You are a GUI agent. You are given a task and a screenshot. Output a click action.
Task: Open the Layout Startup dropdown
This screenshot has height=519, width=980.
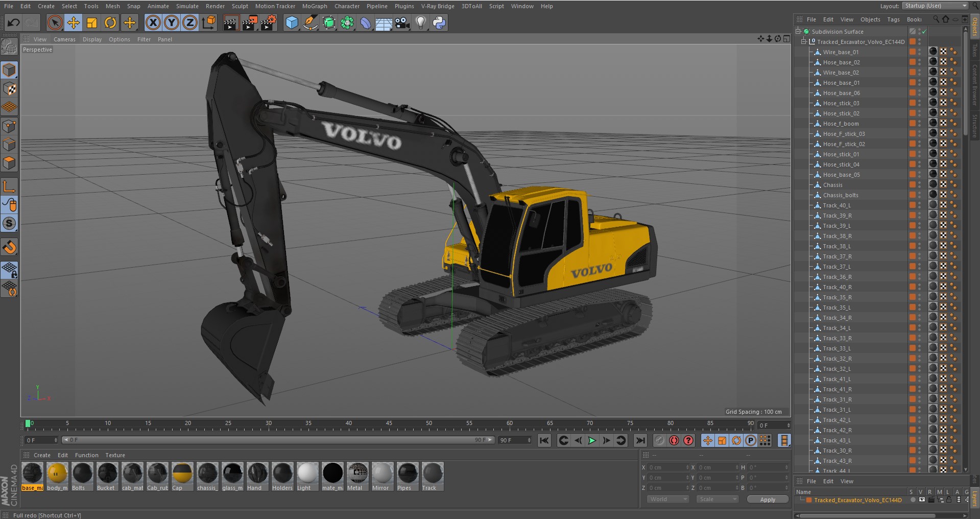pyautogui.click(x=935, y=6)
